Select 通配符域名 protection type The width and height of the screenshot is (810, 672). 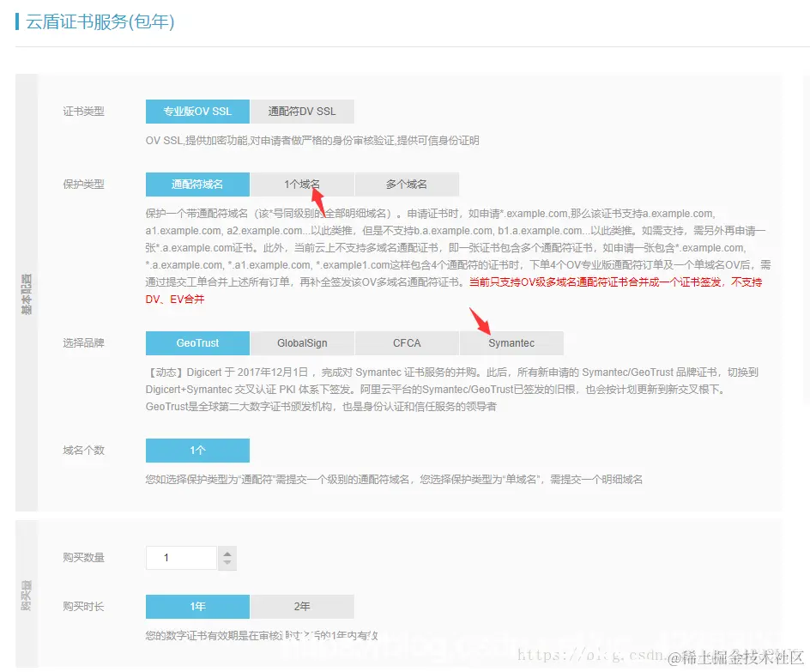click(x=197, y=185)
